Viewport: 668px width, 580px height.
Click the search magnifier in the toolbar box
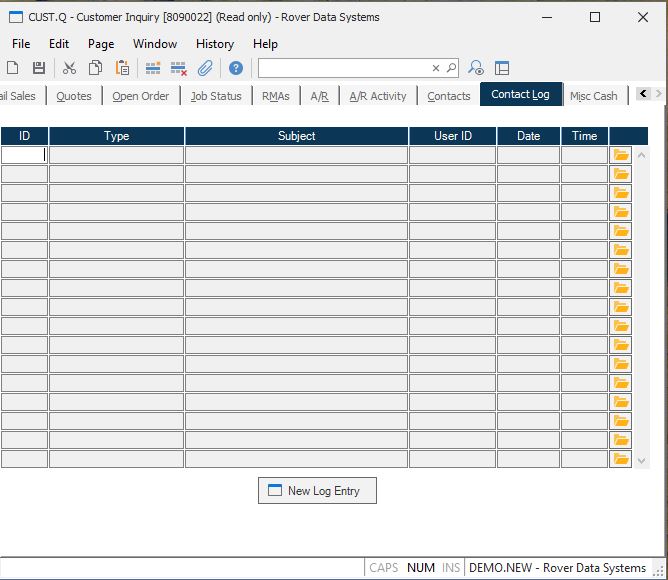pyautogui.click(x=451, y=68)
